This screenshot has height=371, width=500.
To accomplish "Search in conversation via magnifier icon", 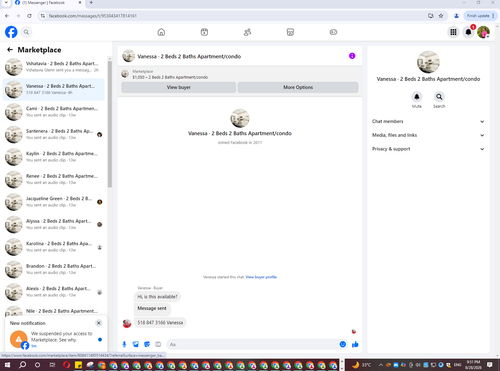I will click(x=439, y=97).
